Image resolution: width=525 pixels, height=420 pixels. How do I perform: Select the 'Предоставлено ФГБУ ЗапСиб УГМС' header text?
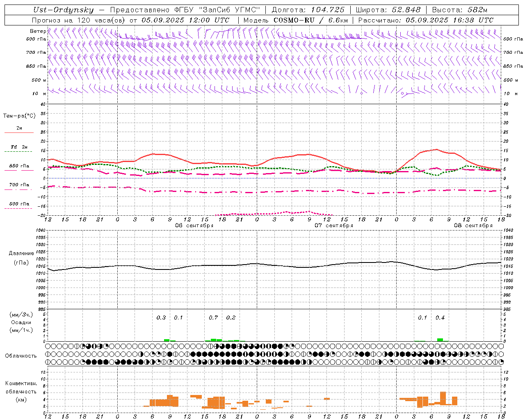coord(185,10)
